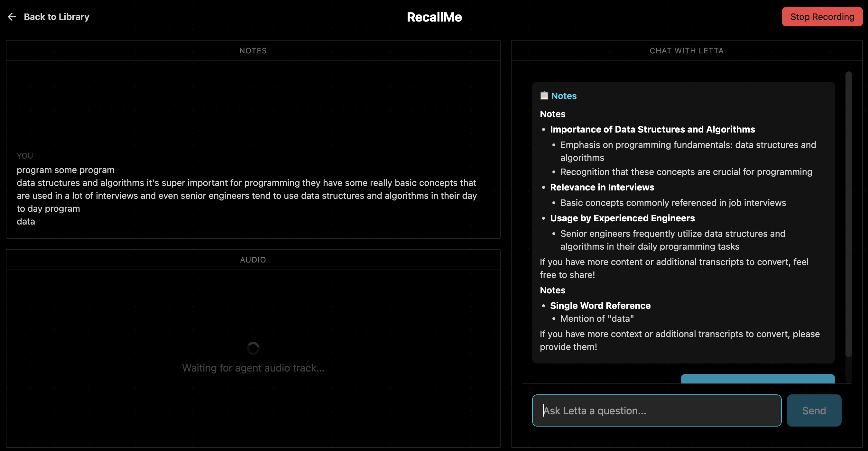Click the Single Word Reference heading
This screenshot has height=451, width=868.
600,306
